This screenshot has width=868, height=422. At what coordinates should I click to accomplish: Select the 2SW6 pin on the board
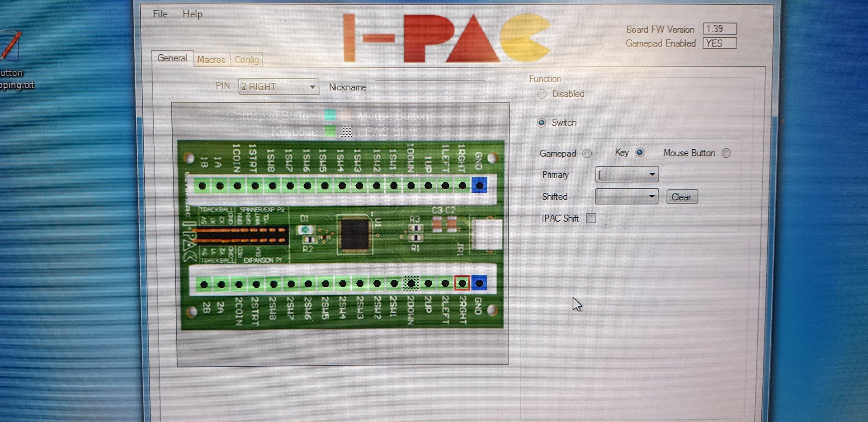(x=308, y=284)
